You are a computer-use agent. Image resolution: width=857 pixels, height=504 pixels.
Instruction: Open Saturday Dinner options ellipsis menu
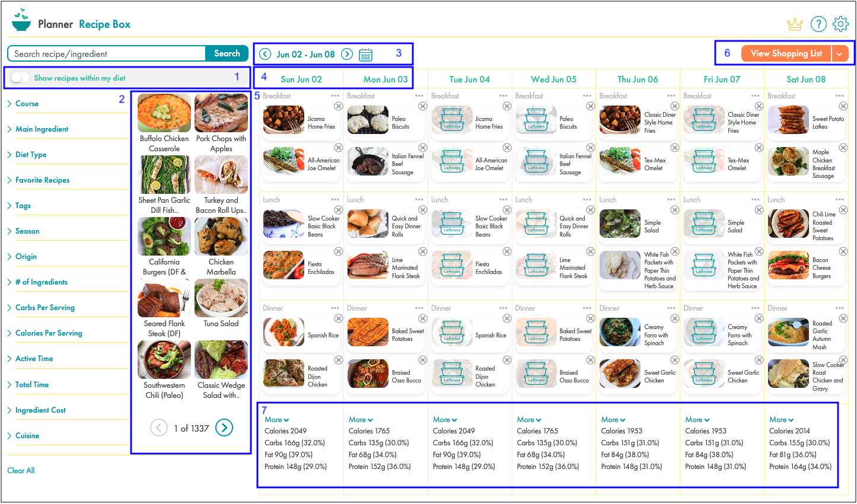tap(840, 308)
